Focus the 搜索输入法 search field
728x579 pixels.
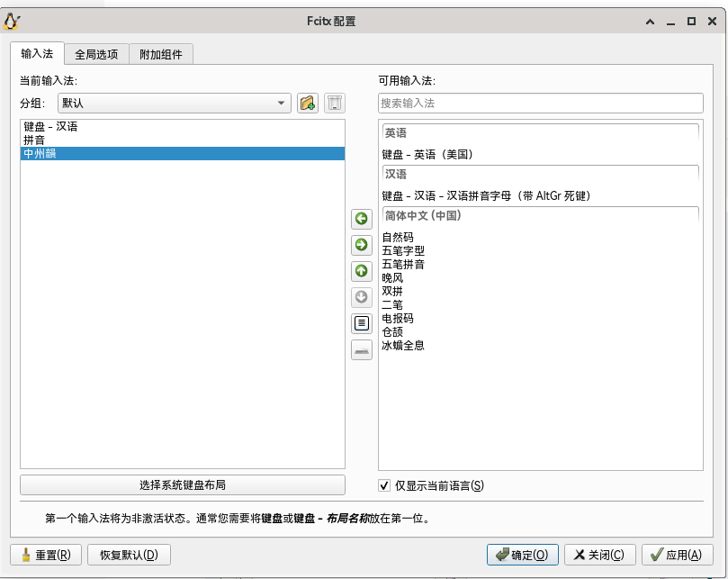point(540,104)
